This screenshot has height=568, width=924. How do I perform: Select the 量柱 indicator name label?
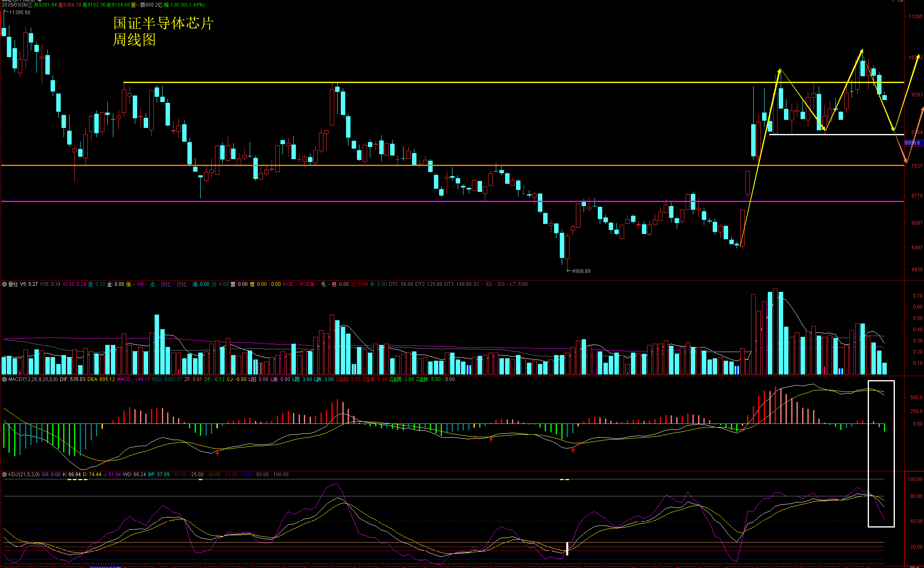coord(13,284)
